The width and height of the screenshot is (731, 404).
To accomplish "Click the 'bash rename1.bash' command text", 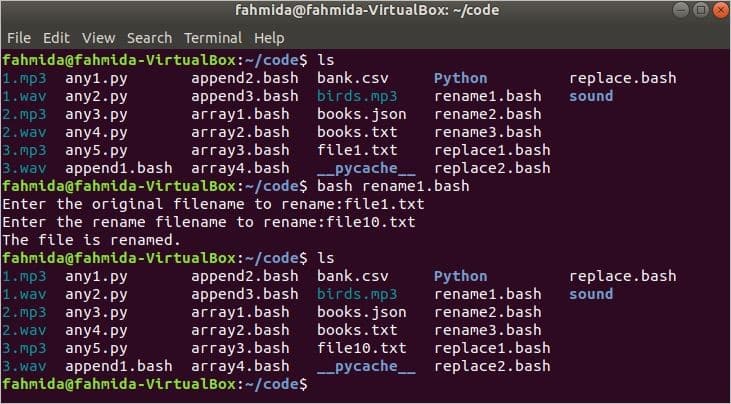I will [x=393, y=186].
